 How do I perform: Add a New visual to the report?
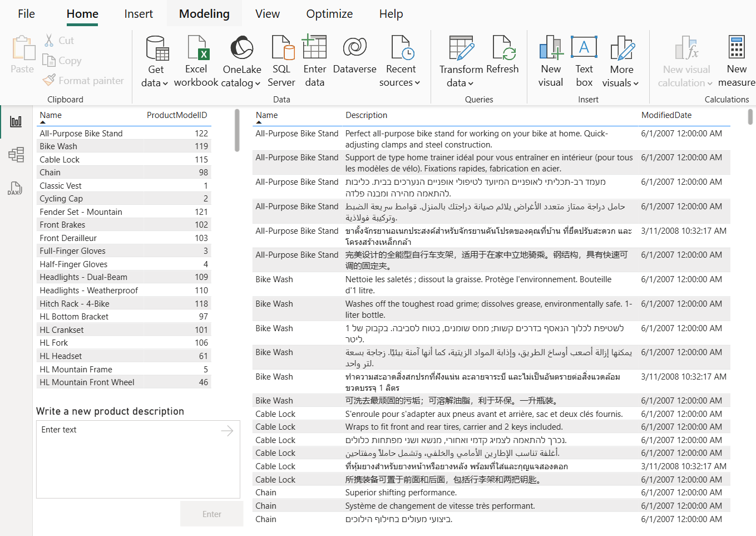[550, 60]
